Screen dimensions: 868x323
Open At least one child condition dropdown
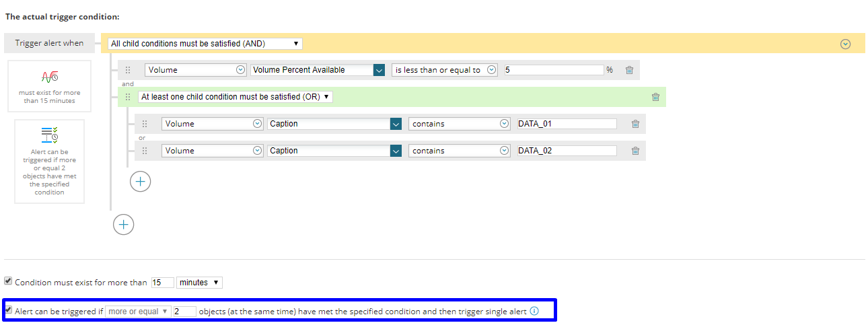pos(236,97)
